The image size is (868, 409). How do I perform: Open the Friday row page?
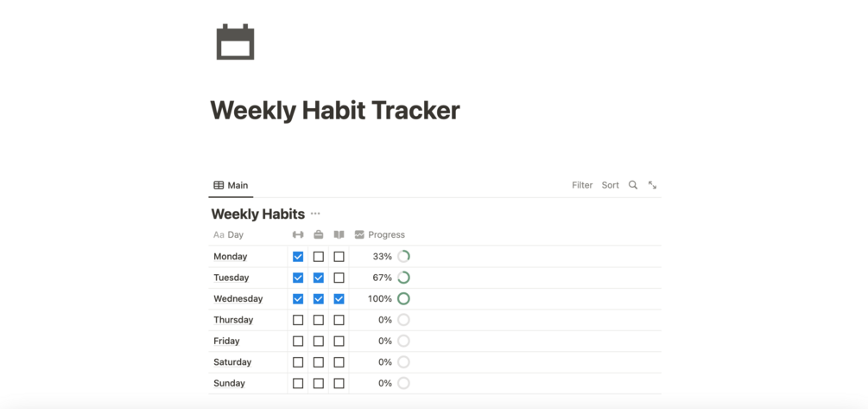226,341
